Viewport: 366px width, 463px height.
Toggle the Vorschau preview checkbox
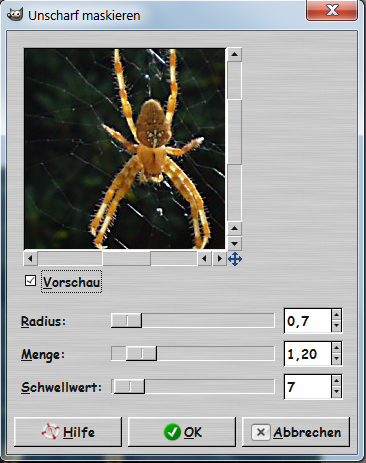(x=30, y=281)
